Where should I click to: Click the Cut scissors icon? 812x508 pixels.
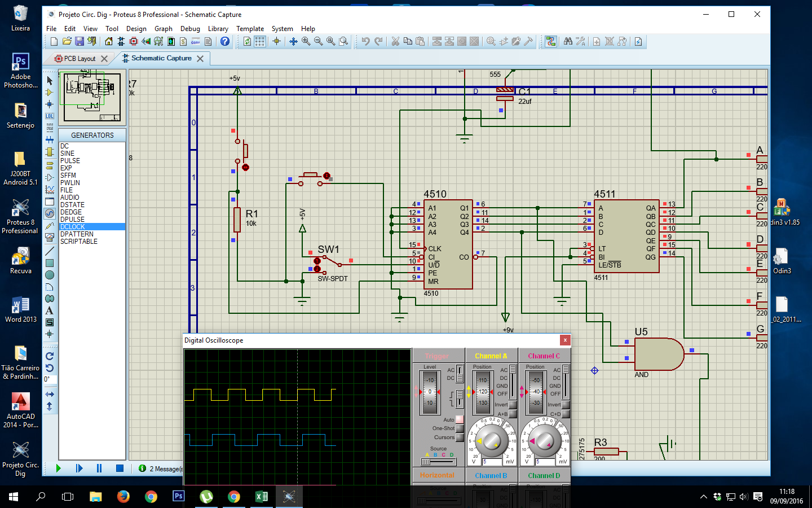[x=395, y=41]
